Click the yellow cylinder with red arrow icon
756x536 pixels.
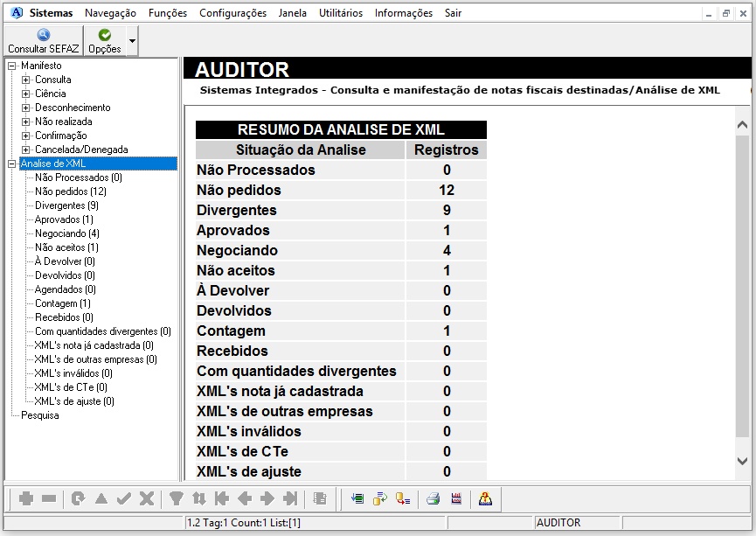(403, 498)
